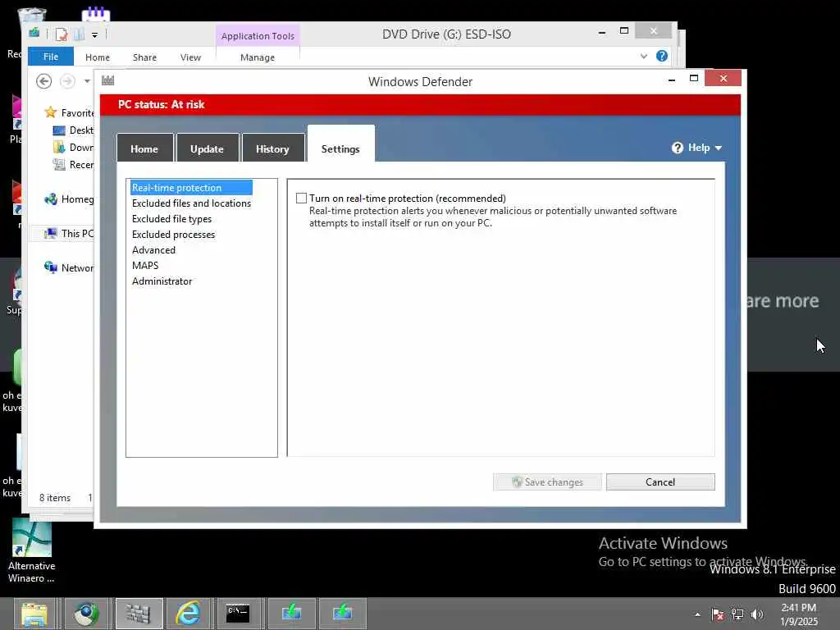
Task: Click the second taskbar globe application icon
Action: pos(86,614)
